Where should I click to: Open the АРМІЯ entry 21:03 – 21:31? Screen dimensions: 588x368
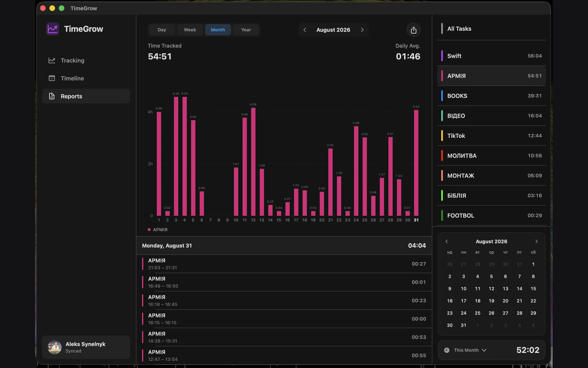click(x=284, y=264)
